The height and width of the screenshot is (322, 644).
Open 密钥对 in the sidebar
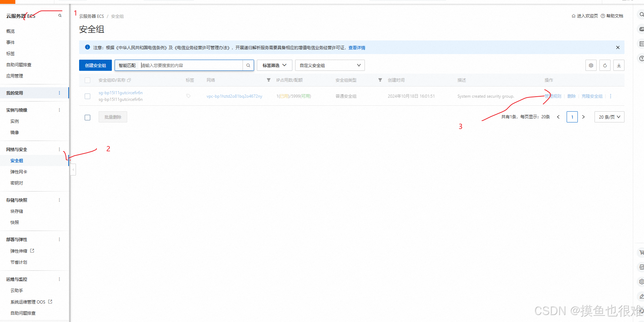click(17, 183)
